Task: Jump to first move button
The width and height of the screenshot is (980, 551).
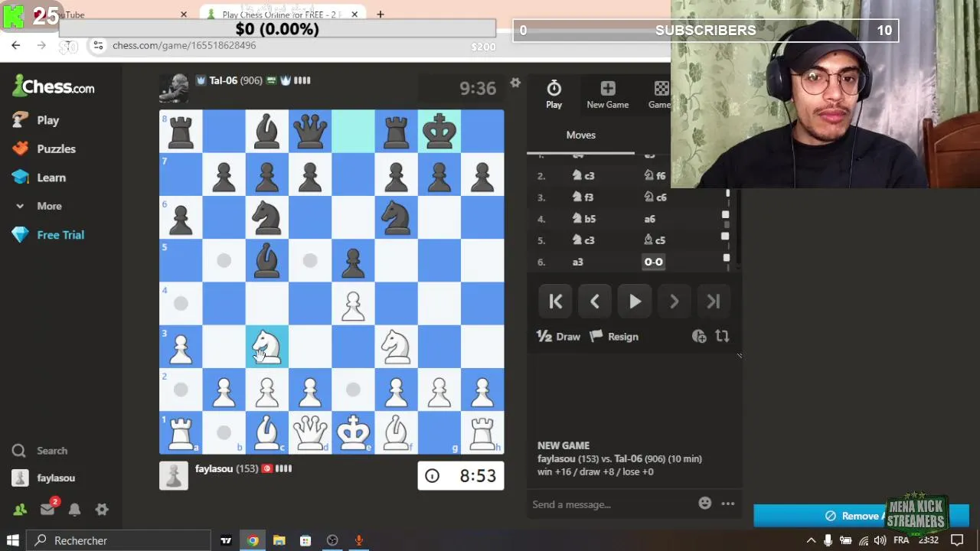Action: [556, 302]
